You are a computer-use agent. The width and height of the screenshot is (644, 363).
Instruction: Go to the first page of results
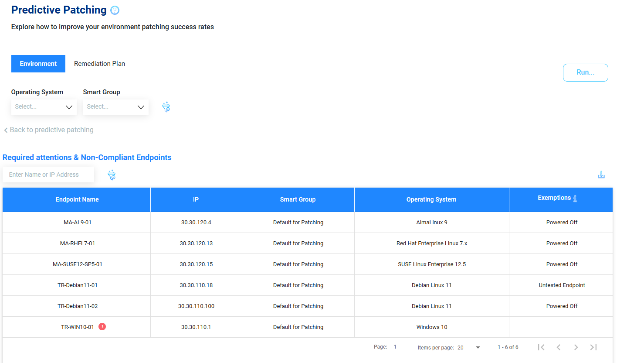click(541, 347)
